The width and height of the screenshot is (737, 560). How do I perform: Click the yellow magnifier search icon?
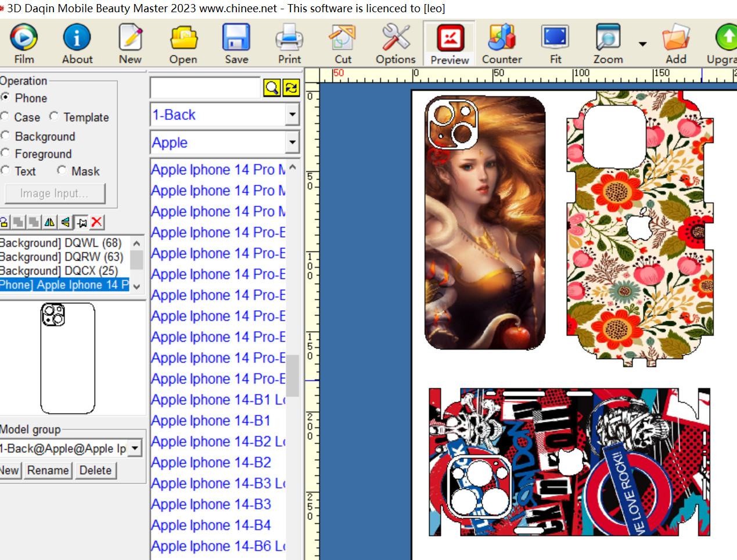pos(272,88)
